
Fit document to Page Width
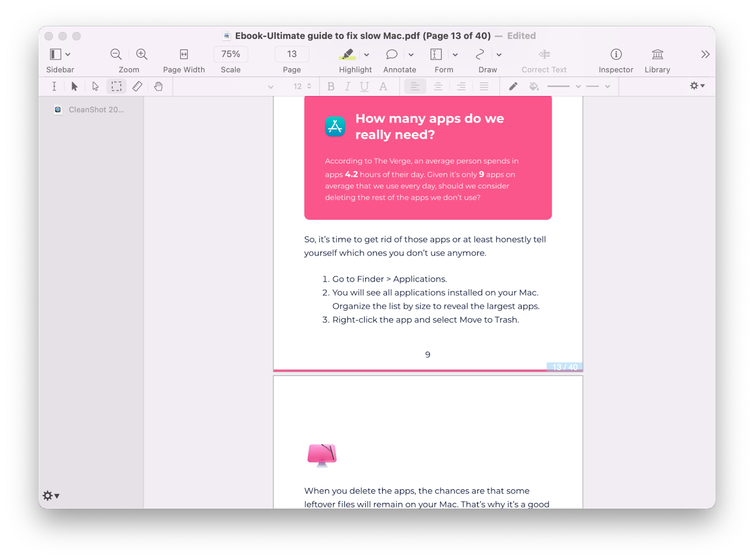[184, 54]
